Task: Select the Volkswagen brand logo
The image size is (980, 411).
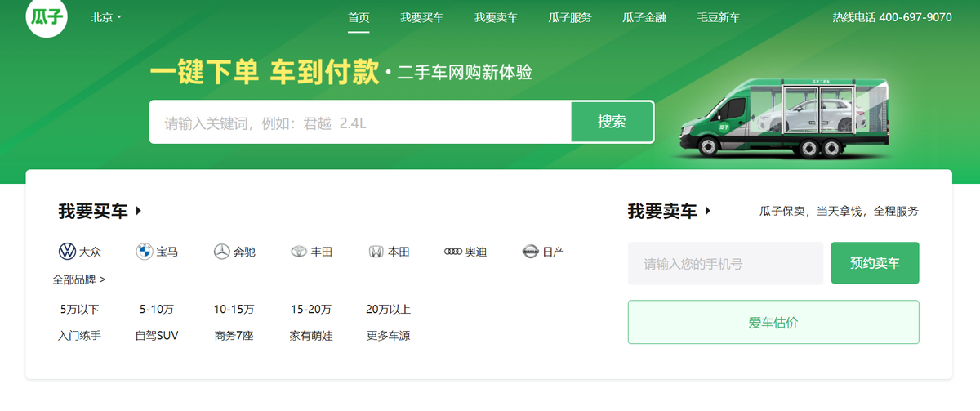Action: 66,252
